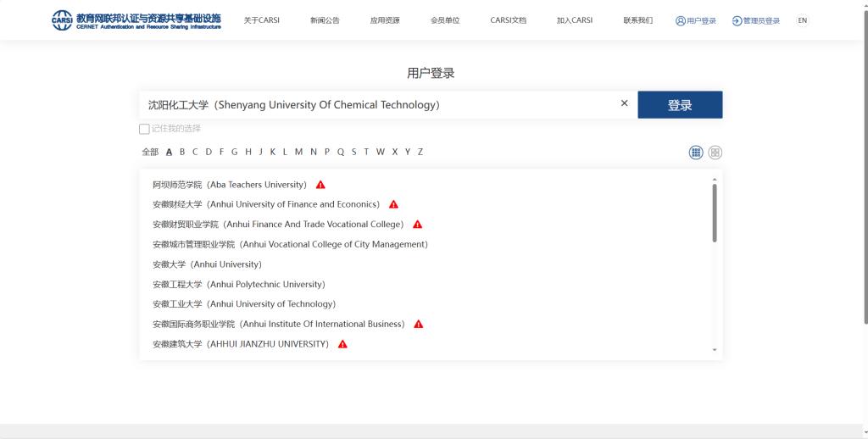Clear the selected university with X icon
The width and height of the screenshot is (868, 439).
pyautogui.click(x=625, y=103)
